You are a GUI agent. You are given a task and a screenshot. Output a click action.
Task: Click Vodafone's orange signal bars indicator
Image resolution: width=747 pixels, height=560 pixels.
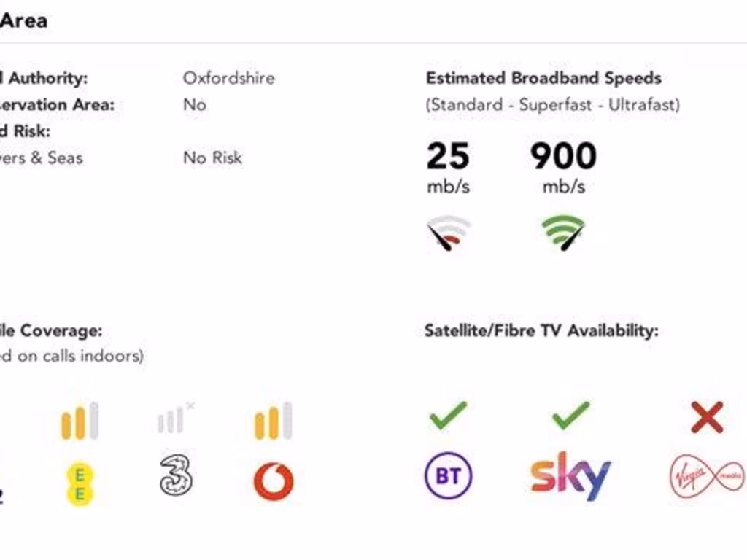point(274,421)
